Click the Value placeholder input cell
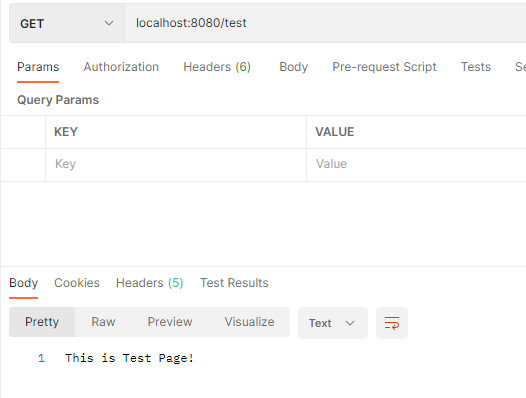This screenshot has width=526, height=398. (416, 164)
